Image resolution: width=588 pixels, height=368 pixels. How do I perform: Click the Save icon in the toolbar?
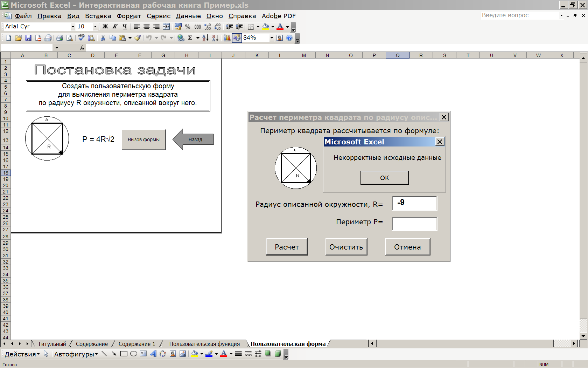coord(28,38)
